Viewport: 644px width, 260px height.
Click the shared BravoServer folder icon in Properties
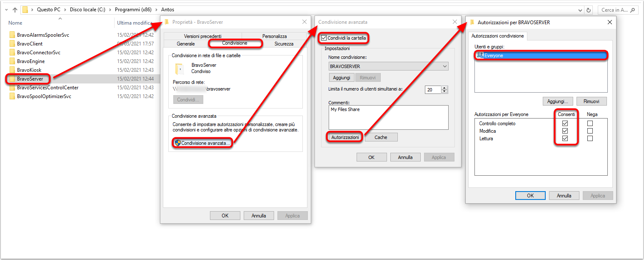coord(180,69)
